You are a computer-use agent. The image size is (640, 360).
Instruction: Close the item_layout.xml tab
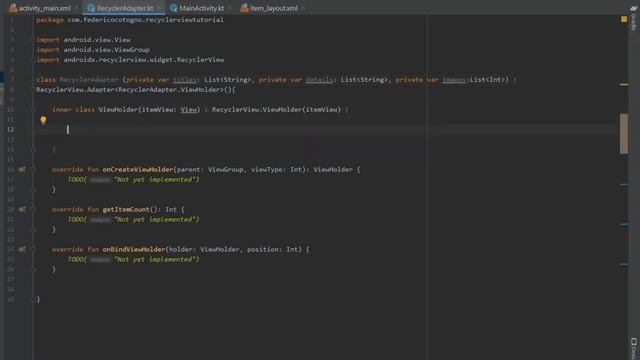303,8
